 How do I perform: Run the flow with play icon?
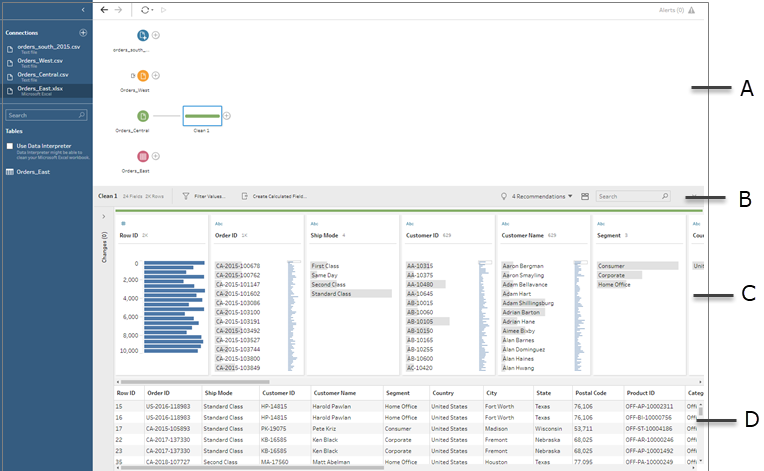(x=164, y=10)
